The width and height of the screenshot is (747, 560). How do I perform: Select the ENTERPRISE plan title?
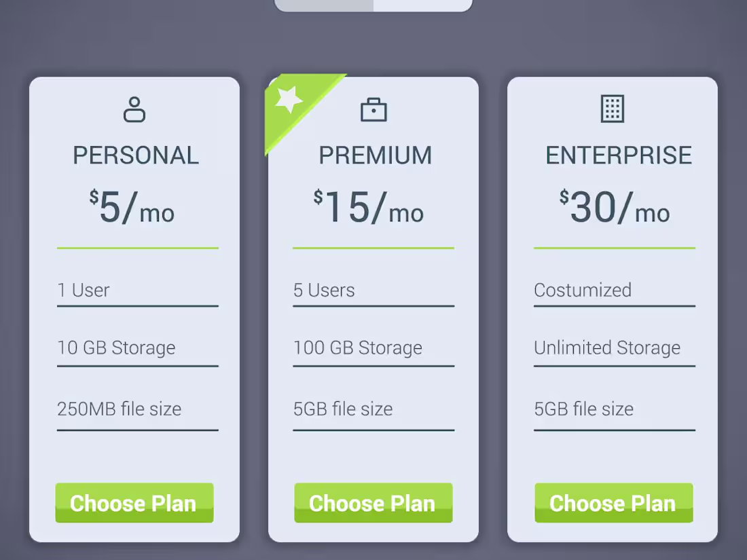(x=618, y=155)
